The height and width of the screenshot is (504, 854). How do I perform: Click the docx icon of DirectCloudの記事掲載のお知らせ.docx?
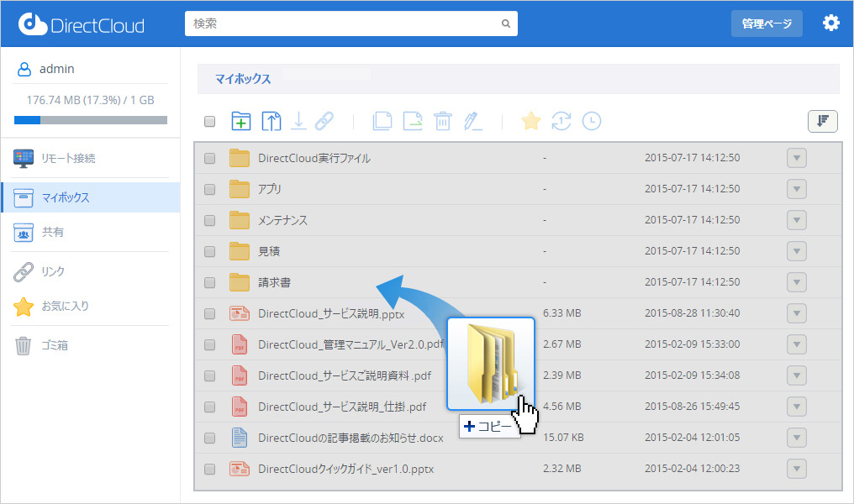(x=240, y=438)
